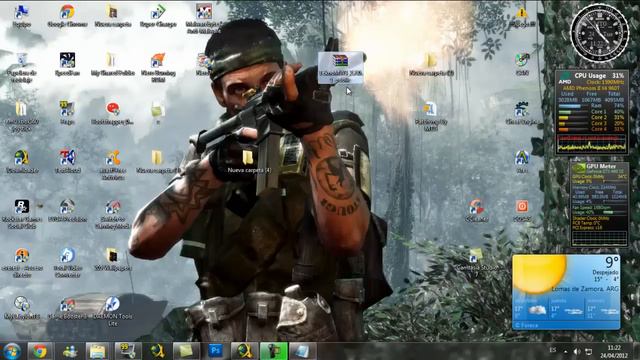Click 'Lomas de Zamora, ARG' in weather gadget
The height and width of the screenshot is (360, 640).
[585, 289]
